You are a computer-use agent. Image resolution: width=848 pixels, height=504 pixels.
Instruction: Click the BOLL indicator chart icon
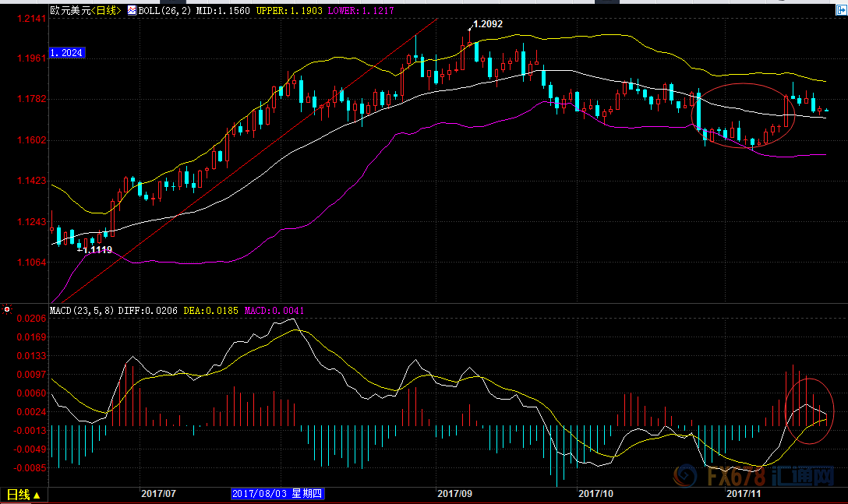tap(132, 10)
